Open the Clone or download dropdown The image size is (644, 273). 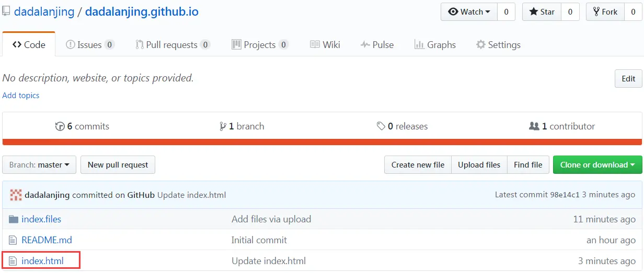597,165
